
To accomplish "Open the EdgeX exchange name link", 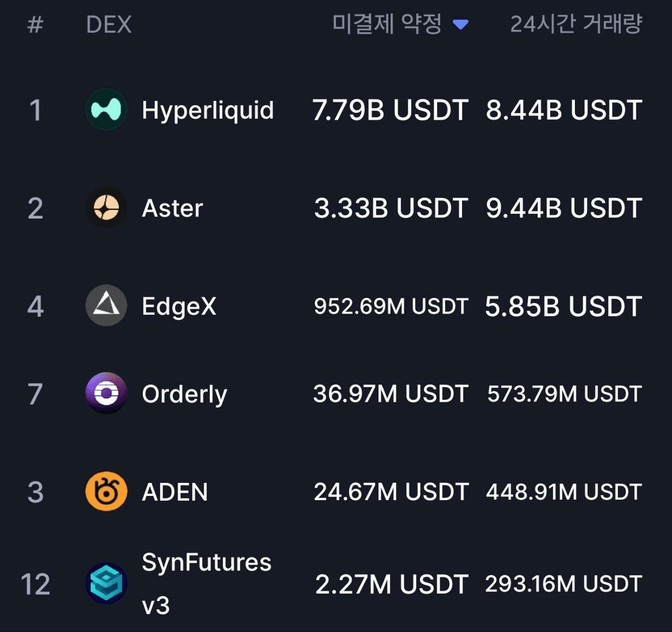I will point(179,306).
